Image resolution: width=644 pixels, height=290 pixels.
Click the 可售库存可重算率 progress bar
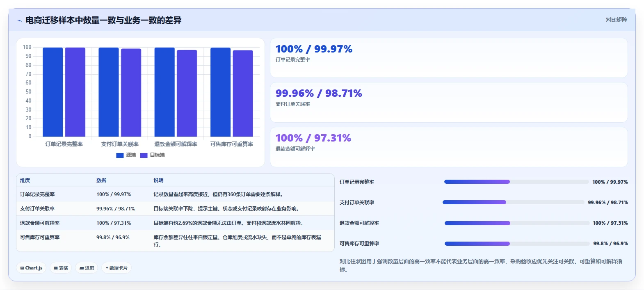point(517,244)
